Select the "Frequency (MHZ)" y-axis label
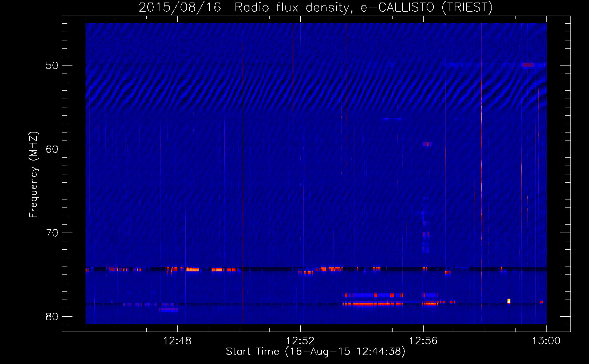Screen dimensions: 589x364 pyautogui.click(x=33, y=175)
